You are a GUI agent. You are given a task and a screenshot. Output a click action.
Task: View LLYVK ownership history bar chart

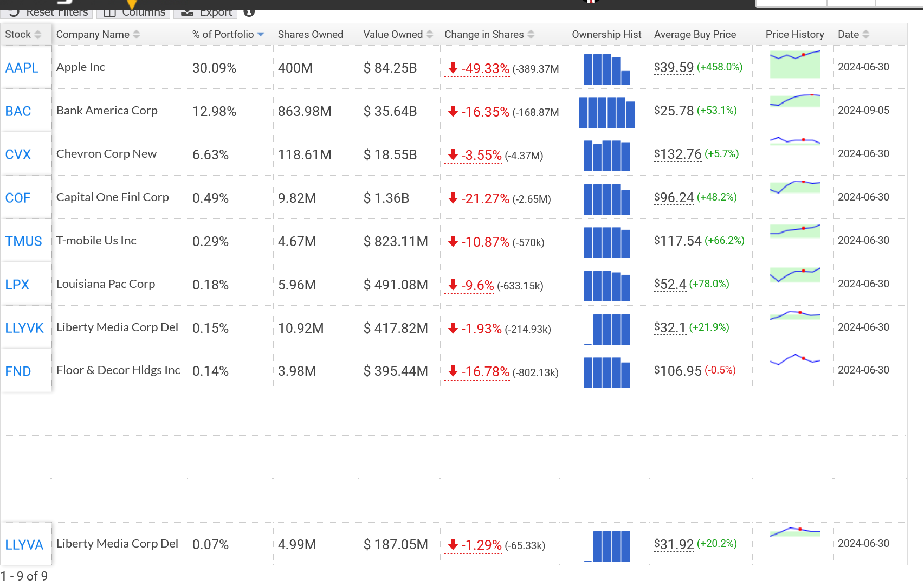pyautogui.click(x=606, y=329)
